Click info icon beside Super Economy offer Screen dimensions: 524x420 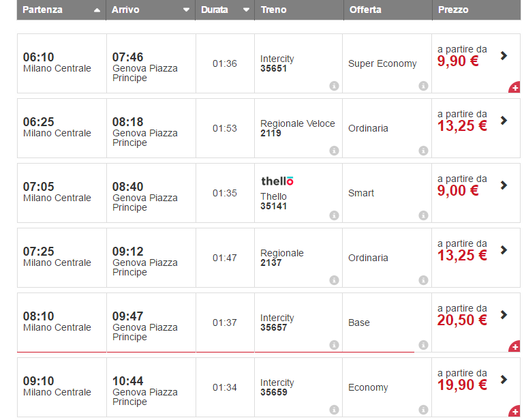[423, 86]
